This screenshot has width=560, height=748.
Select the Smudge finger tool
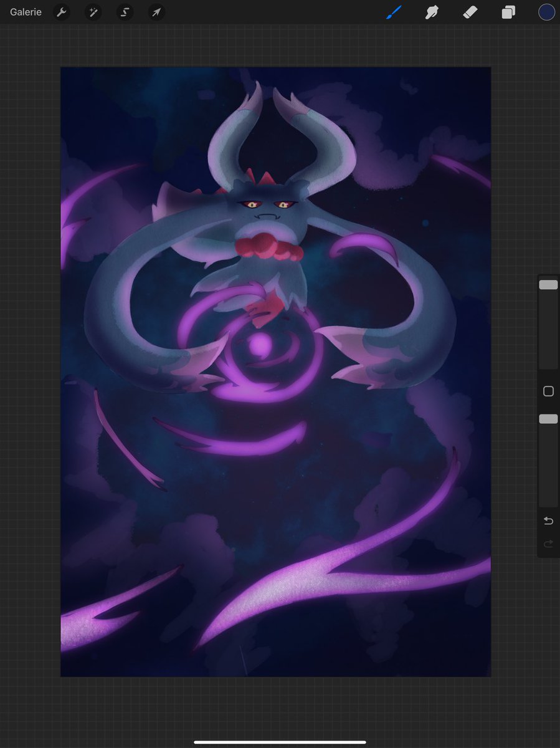pos(432,12)
